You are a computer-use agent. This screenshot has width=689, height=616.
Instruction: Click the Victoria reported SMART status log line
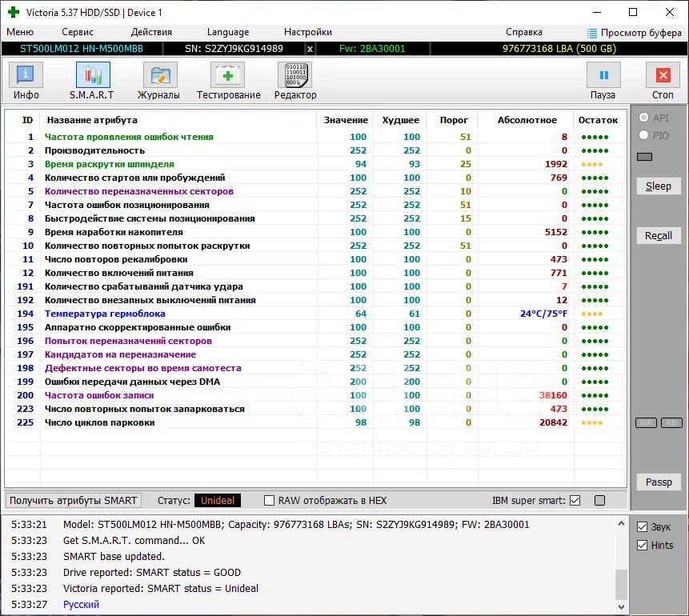161,588
